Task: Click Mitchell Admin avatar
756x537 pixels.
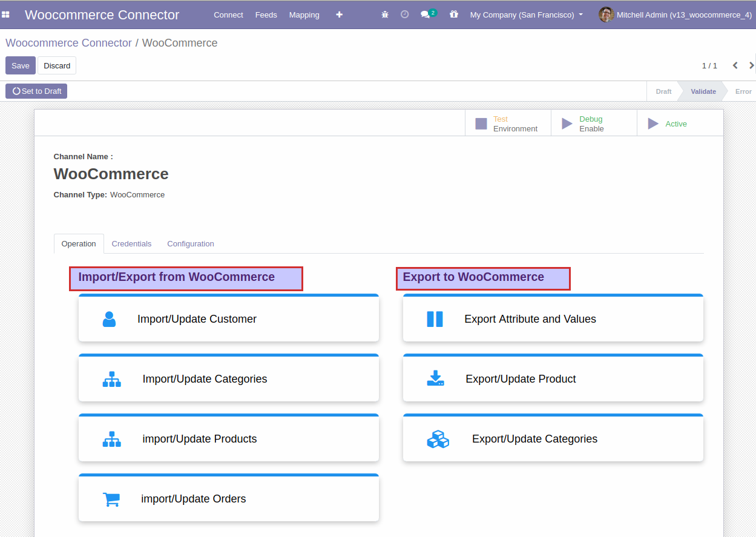Action: (x=606, y=15)
